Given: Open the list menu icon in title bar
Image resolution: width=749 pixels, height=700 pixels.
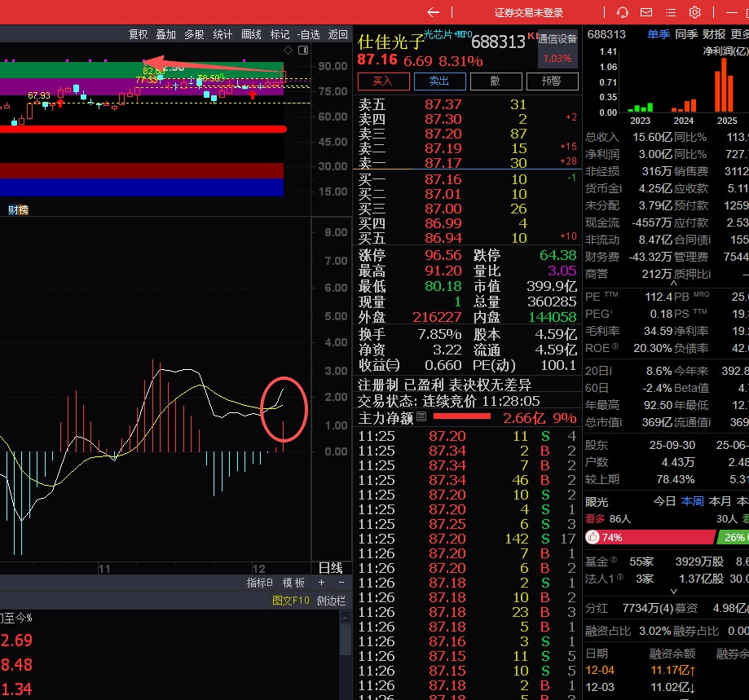Looking at the screenshot, I should [x=671, y=12].
